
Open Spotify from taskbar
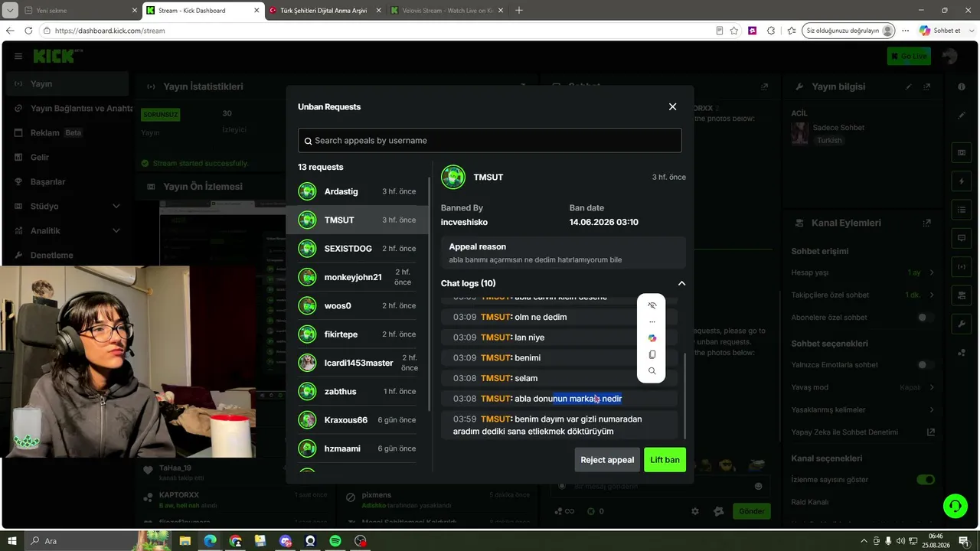[335, 541]
